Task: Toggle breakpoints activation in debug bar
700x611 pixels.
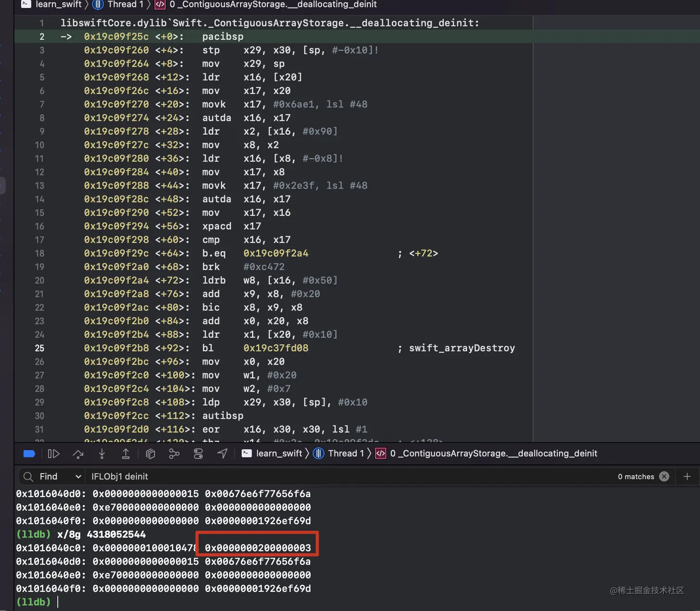Action: 29,454
